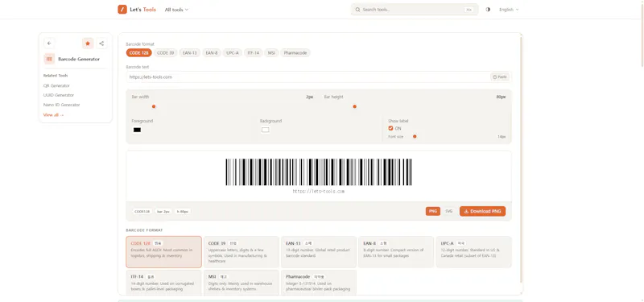Toggle the Show label ON checkbox
Image resolution: width=644 pixels, height=302 pixels.
tap(390, 128)
